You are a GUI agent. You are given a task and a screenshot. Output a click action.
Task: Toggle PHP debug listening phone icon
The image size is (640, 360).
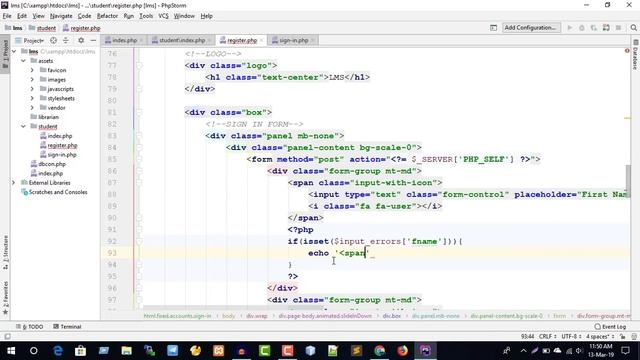pos(606,28)
